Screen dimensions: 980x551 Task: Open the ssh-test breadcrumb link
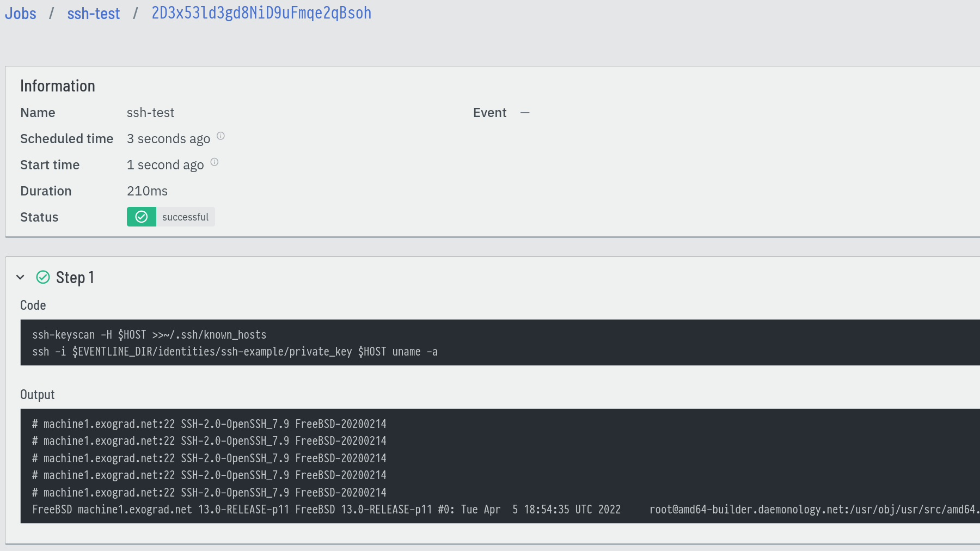point(94,13)
